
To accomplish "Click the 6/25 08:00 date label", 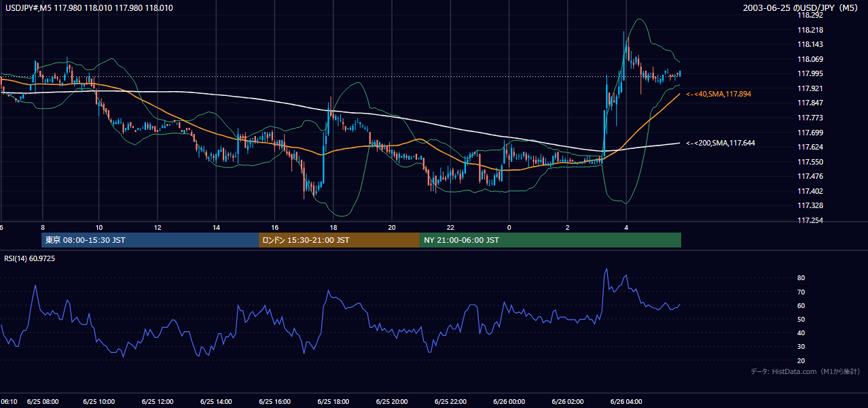I will click(43, 402).
